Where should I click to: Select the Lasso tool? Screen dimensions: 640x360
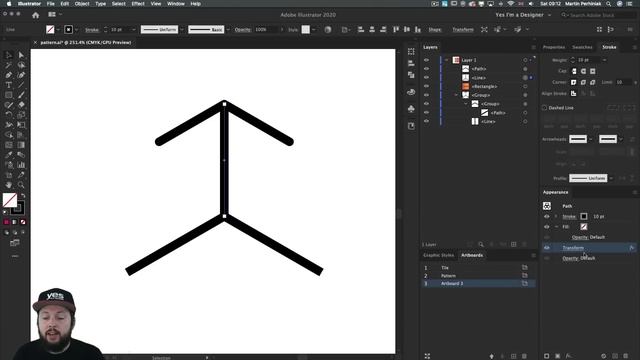coord(21,65)
